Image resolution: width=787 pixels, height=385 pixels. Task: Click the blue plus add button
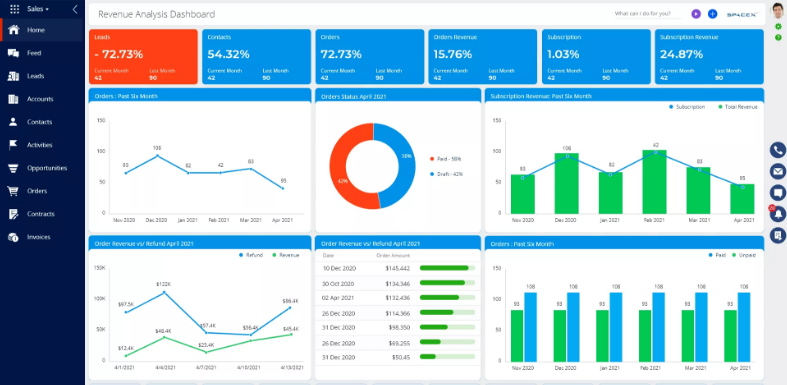point(712,14)
